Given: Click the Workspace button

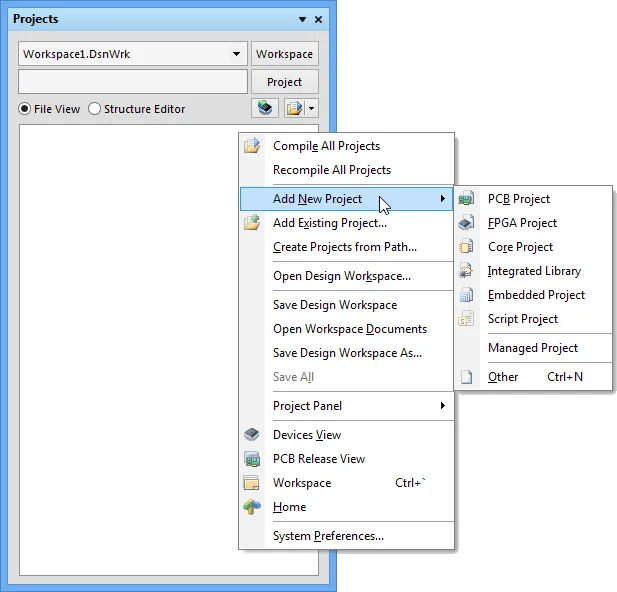Looking at the screenshot, I should 284,54.
